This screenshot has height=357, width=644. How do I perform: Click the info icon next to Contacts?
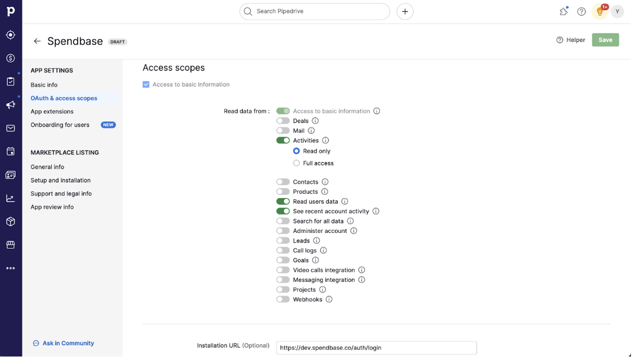tap(325, 182)
